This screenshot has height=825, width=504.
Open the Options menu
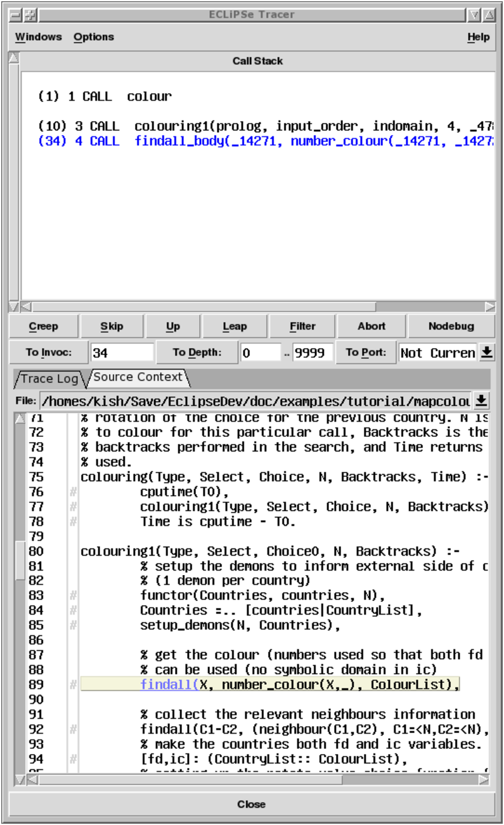(94, 37)
